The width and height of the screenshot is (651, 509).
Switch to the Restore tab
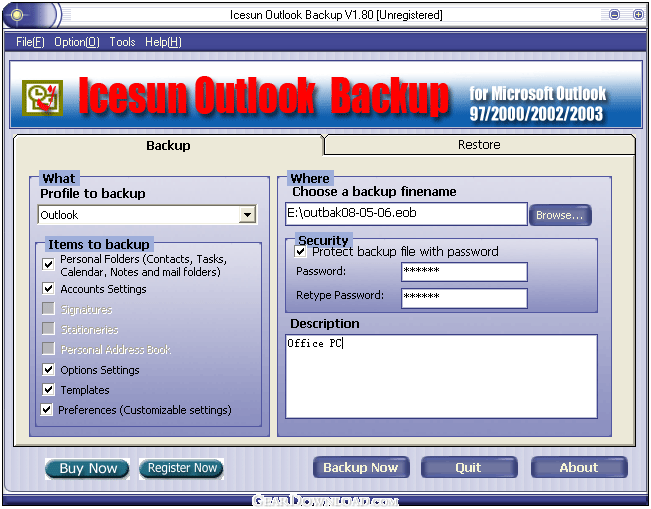tap(479, 144)
